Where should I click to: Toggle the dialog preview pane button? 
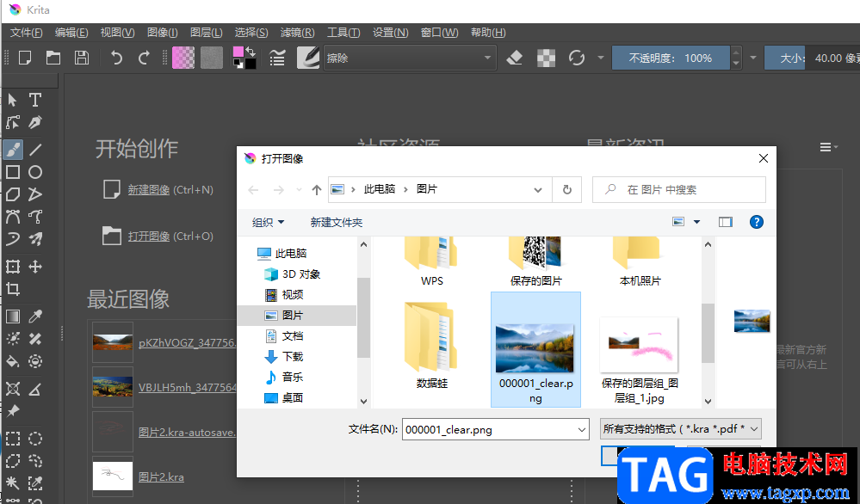pyautogui.click(x=725, y=222)
